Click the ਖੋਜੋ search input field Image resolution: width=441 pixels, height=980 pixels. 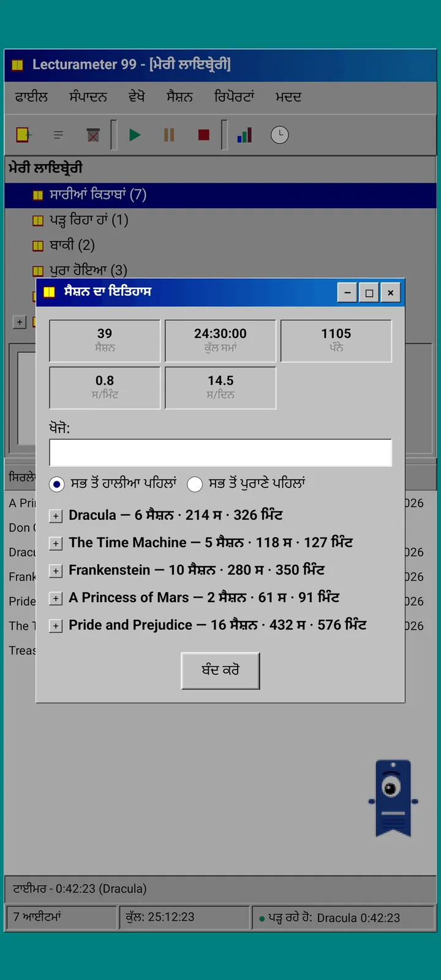point(221,453)
